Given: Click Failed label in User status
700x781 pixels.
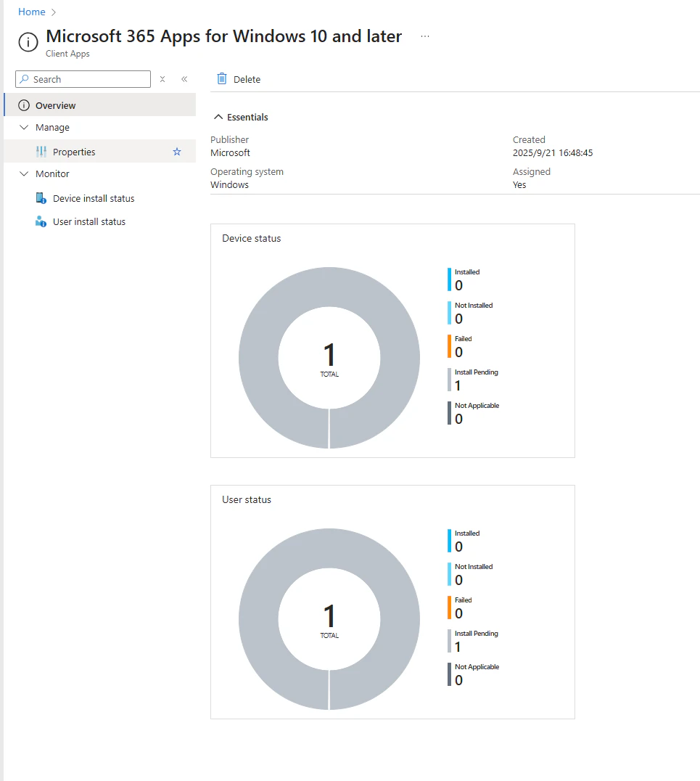Looking at the screenshot, I should point(463,600).
